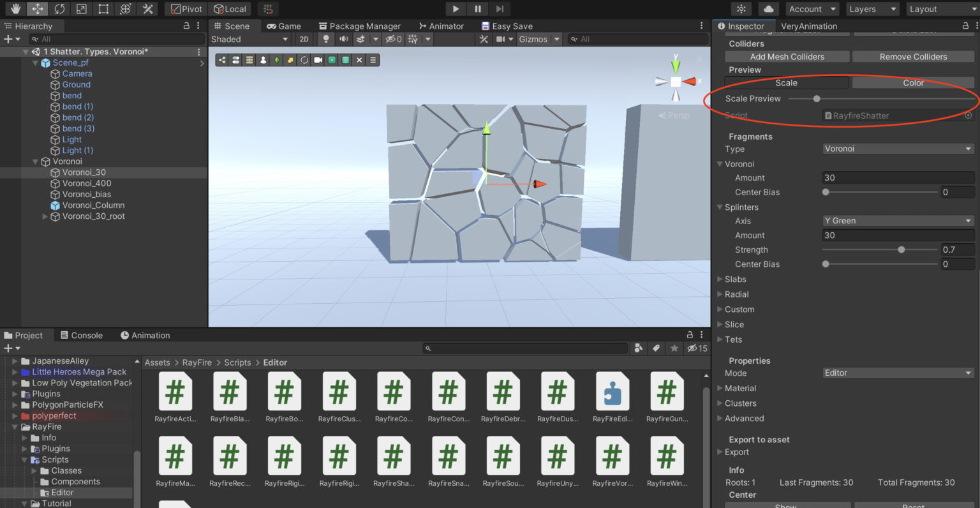This screenshot has height=508, width=980.
Task: Toggle the 2D scene view mode
Action: pos(304,39)
